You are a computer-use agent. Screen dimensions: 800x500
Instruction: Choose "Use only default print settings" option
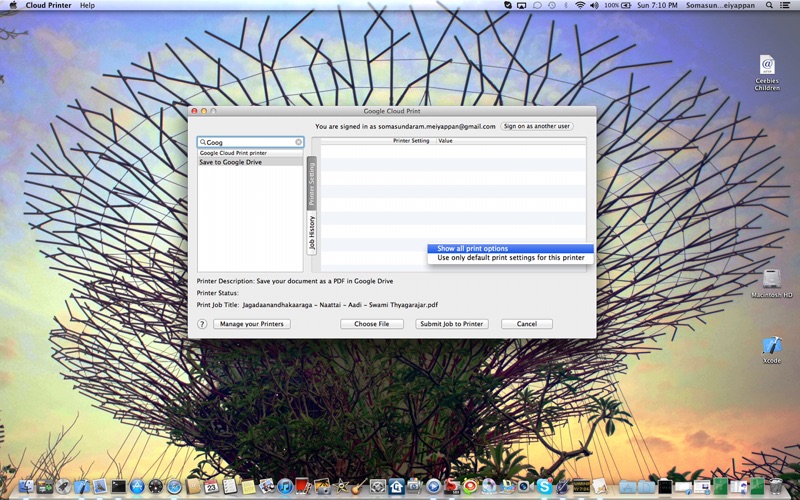coord(511,258)
